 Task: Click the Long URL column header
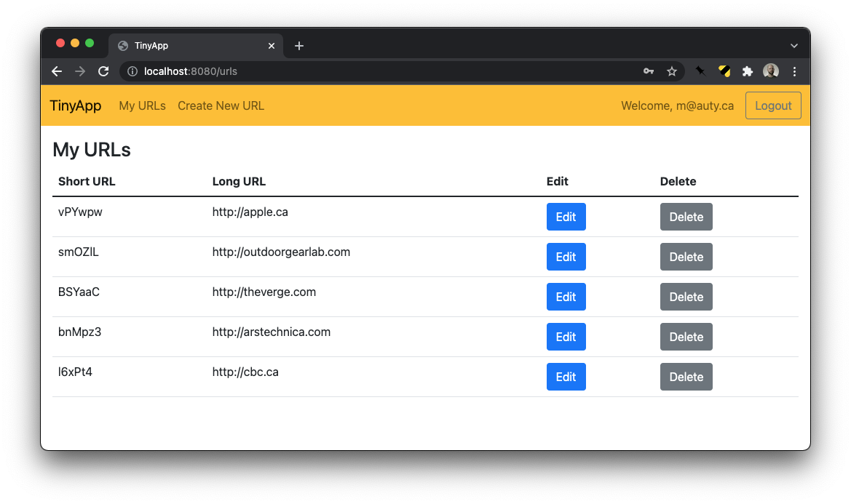239,182
